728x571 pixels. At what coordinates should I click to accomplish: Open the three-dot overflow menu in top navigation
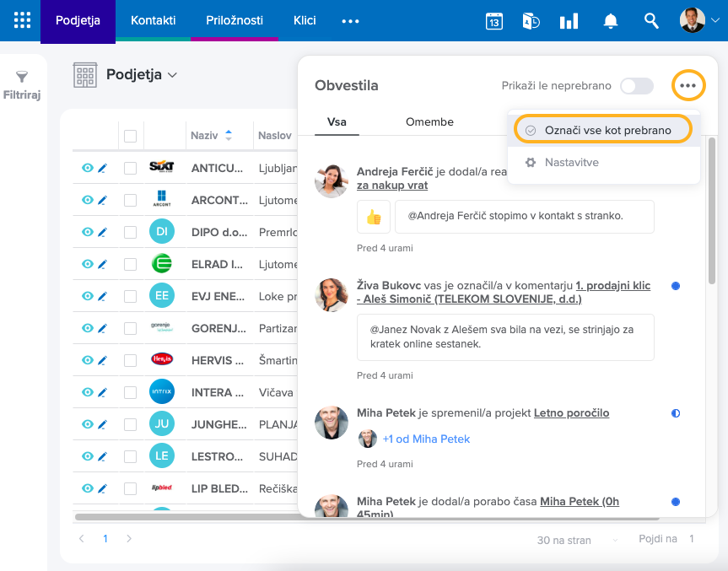(350, 21)
